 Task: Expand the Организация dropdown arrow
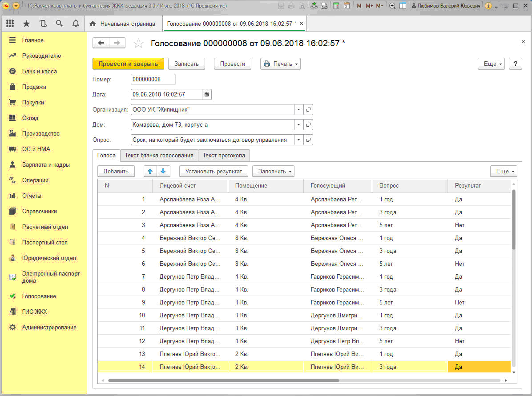click(x=298, y=109)
